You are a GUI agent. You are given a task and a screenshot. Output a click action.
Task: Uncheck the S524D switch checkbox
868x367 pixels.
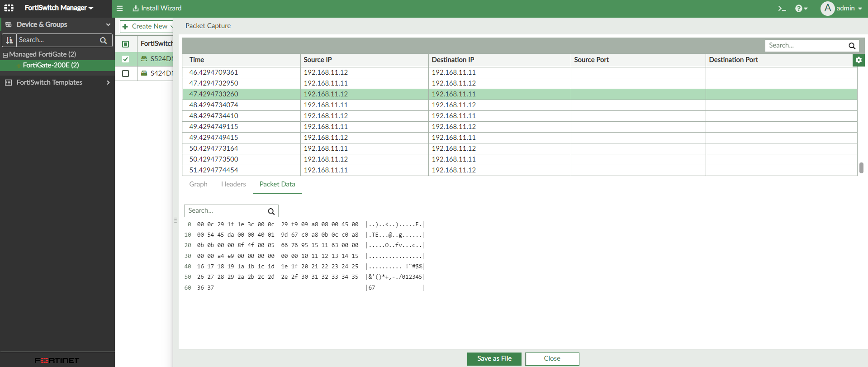click(x=126, y=59)
